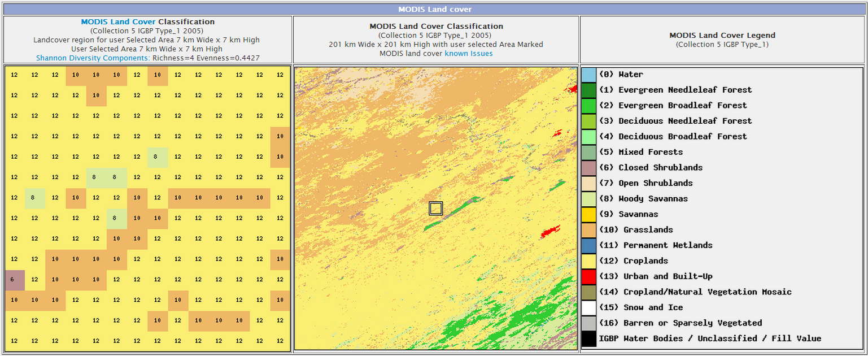The height and width of the screenshot is (356, 868).
Task: Click 'Richness=4 Evenness=0.4427' text
Action: coord(206,58)
